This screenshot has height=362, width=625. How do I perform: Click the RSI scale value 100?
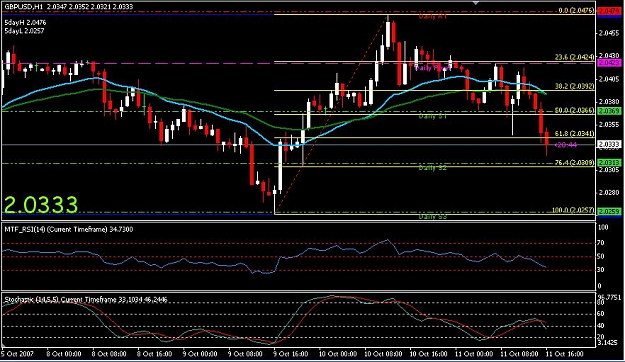(603, 227)
